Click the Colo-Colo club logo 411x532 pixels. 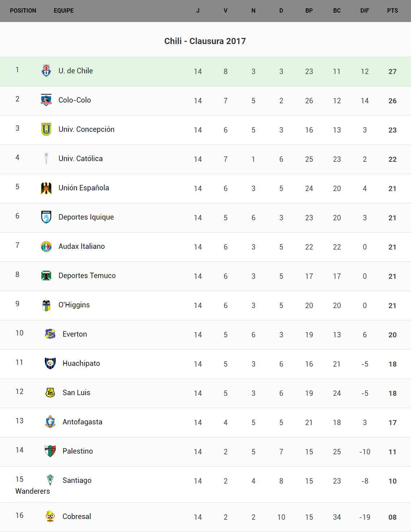click(x=46, y=100)
